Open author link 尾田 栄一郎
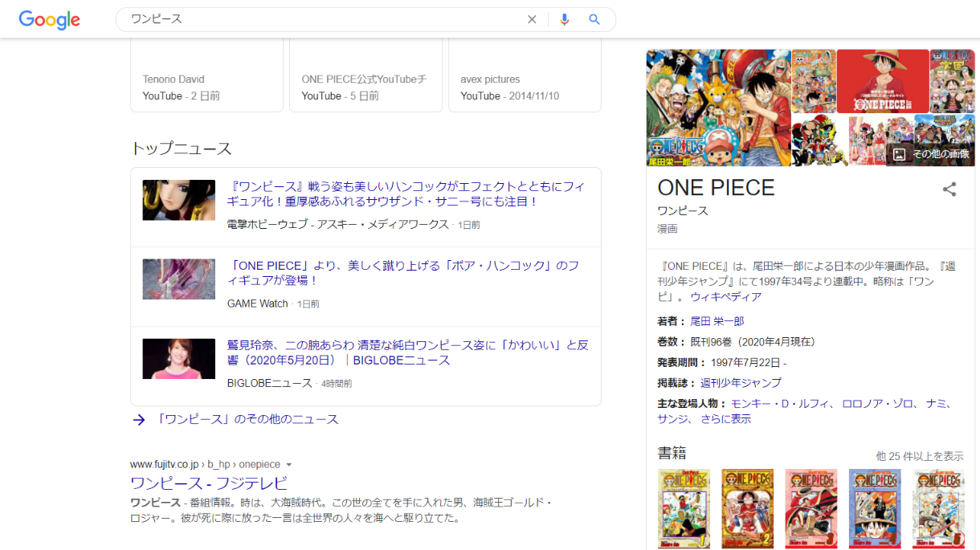Image resolution: width=980 pixels, height=550 pixels. click(717, 321)
